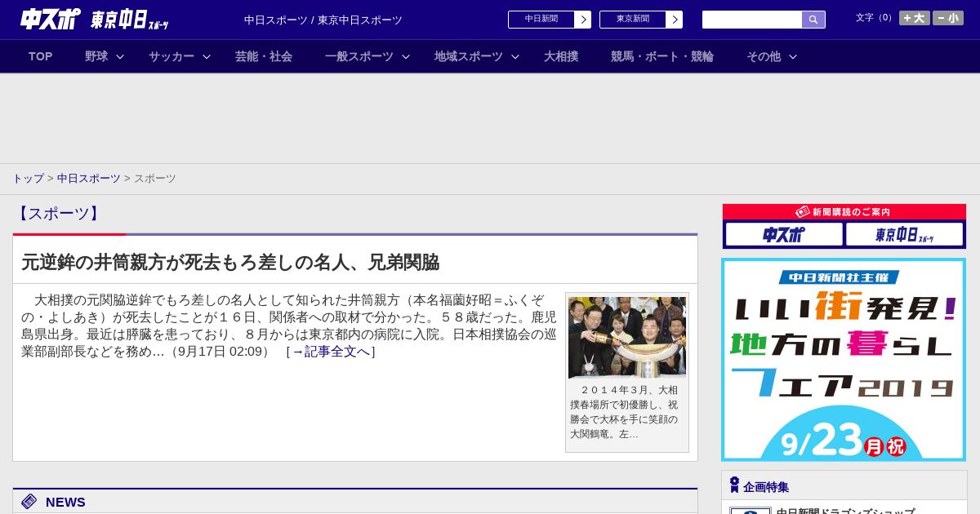980x514 pixels.
Task: Open the trophy celebration photo thumbnail
Action: pyautogui.click(x=627, y=337)
